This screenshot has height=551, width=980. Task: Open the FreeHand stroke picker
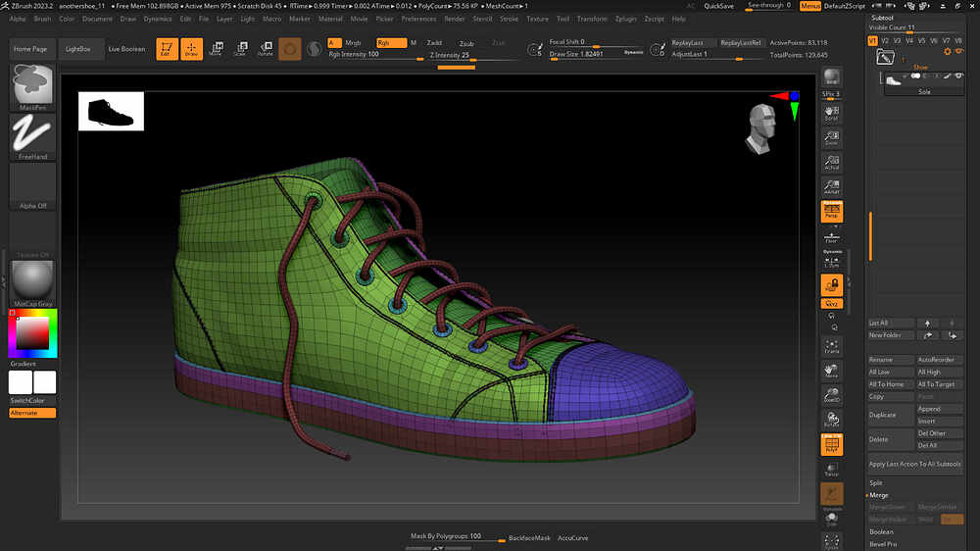click(x=32, y=137)
